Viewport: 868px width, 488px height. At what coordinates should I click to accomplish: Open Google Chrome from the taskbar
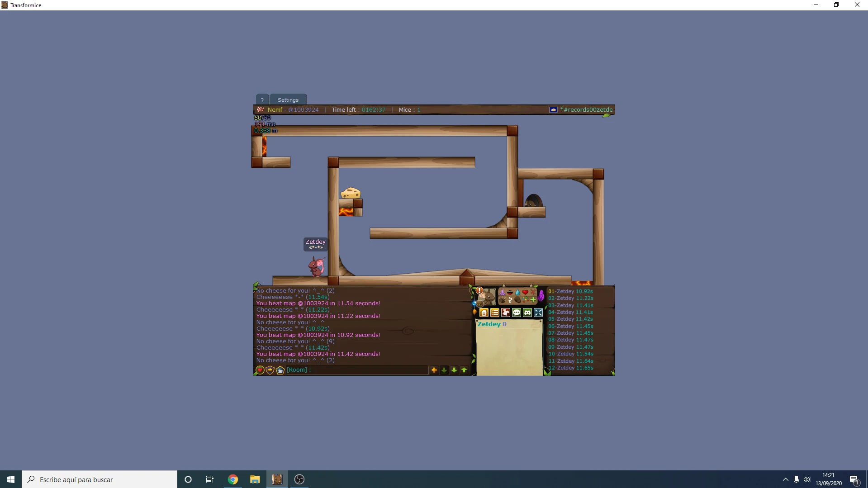pos(233,479)
